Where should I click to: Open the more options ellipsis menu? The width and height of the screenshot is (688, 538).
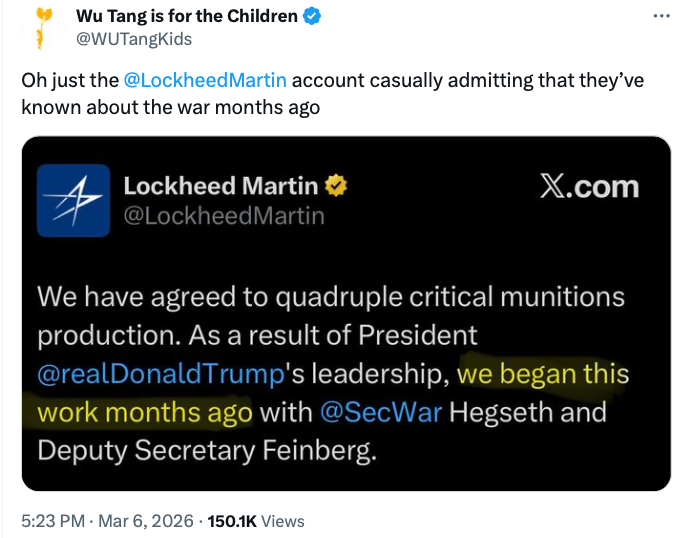(x=660, y=16)
